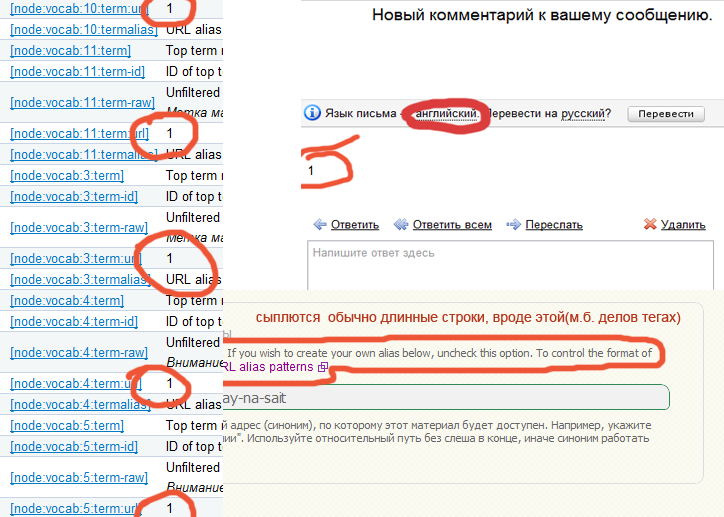The image size is (724, 517).
Task: Open the Ответить link
Action: 355,225
